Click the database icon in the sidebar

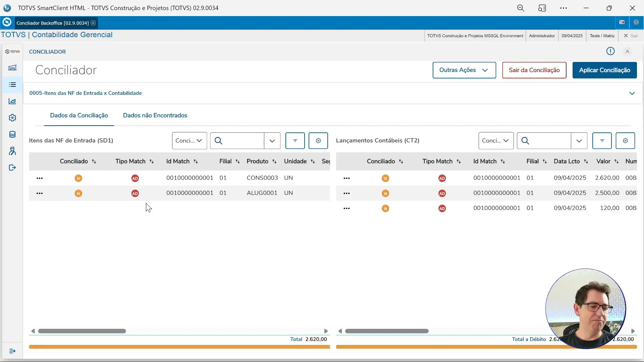[x=12, y=134]
